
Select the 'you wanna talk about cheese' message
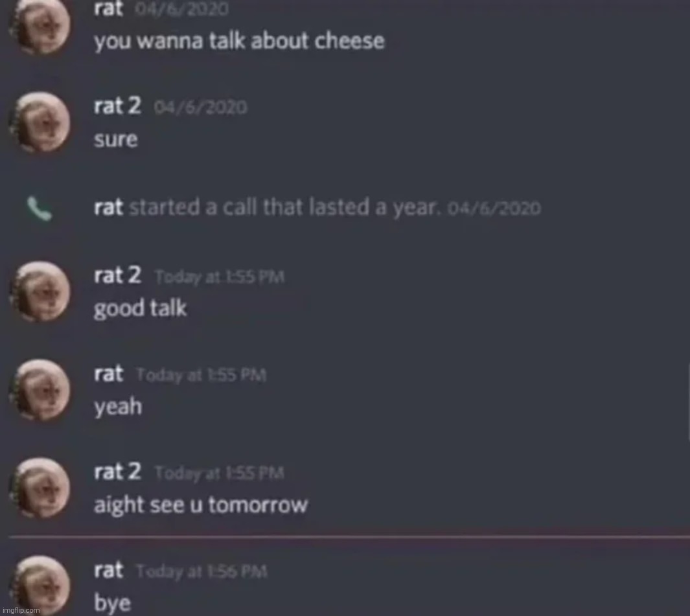click(x=239, y=42)
